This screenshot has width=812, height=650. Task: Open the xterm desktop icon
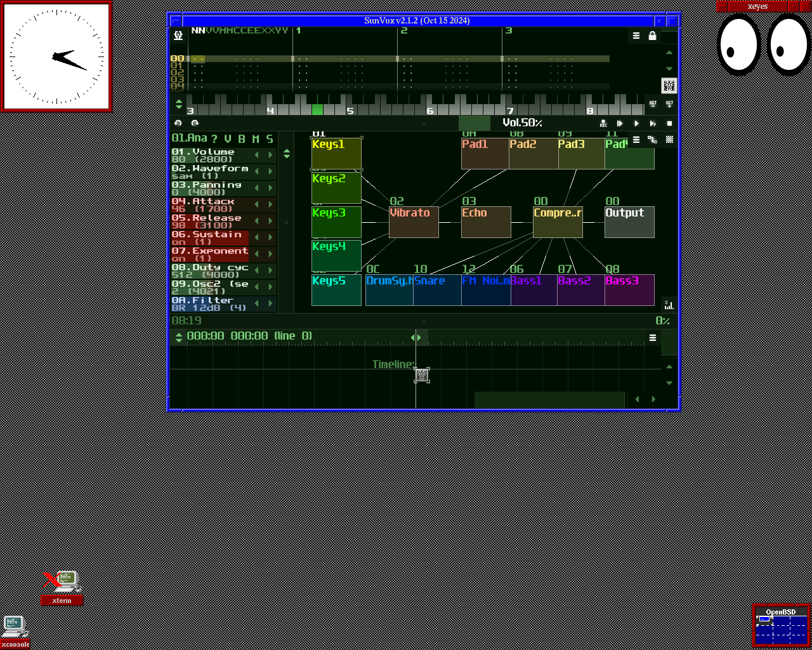click(x=62, y=587)
